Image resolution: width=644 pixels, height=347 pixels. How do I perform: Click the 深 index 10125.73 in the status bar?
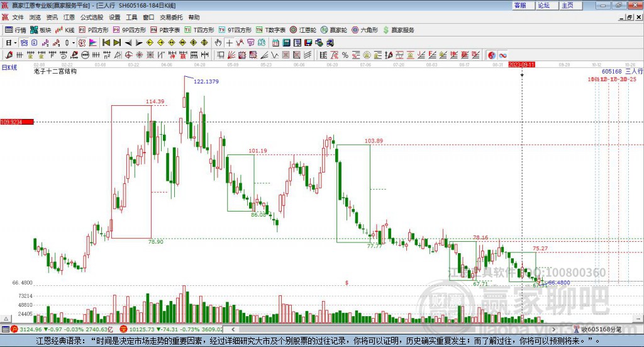(142, 329)
